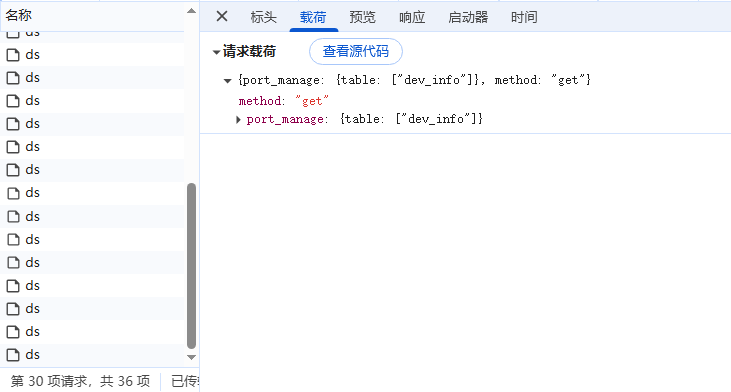Switch to the 时间 tab

(524, 17)
